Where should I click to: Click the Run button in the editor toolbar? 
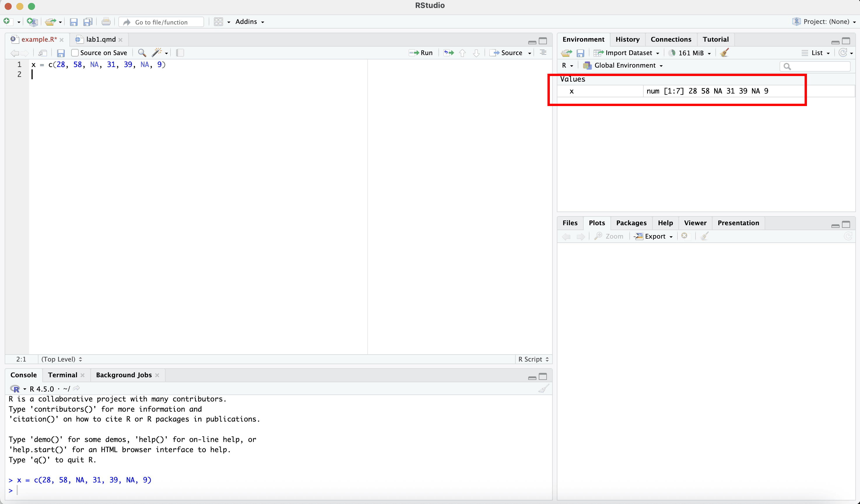click(x=421, y=53)
